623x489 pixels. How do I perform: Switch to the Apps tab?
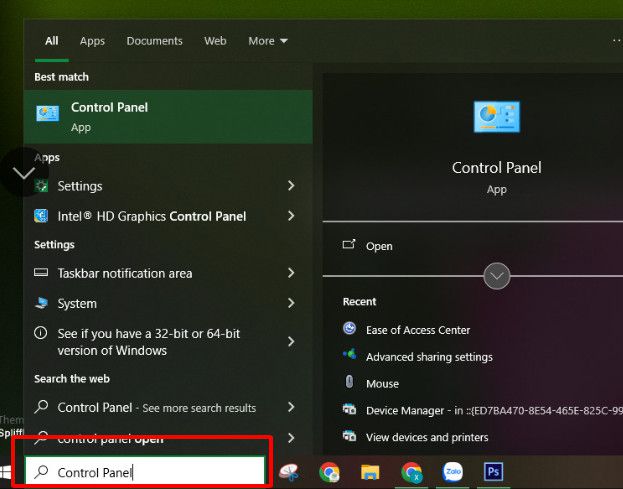[x=92, y=41]
